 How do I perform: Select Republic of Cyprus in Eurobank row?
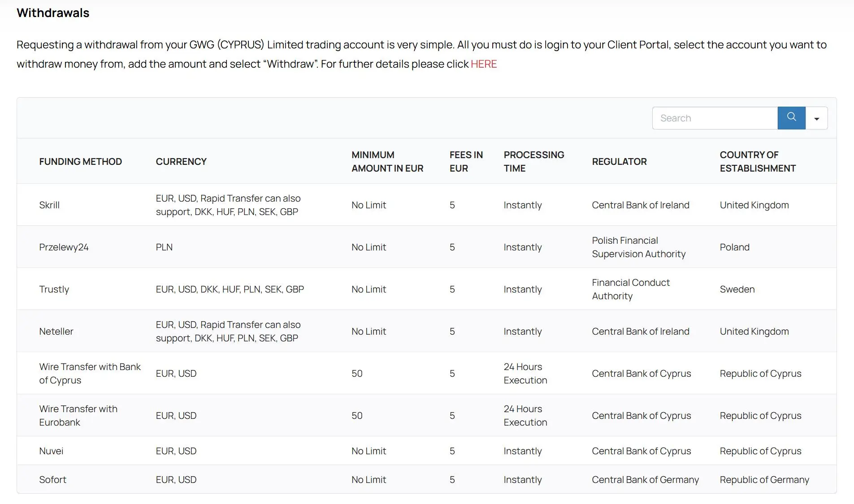760,415
